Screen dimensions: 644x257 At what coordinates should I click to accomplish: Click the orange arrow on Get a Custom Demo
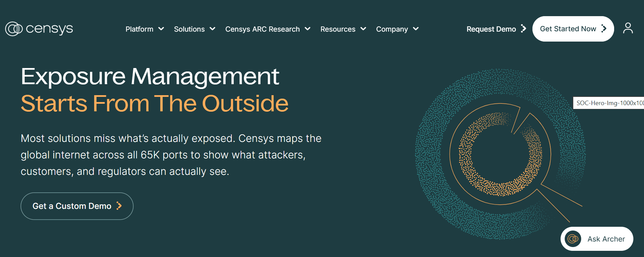click(119, 206)
